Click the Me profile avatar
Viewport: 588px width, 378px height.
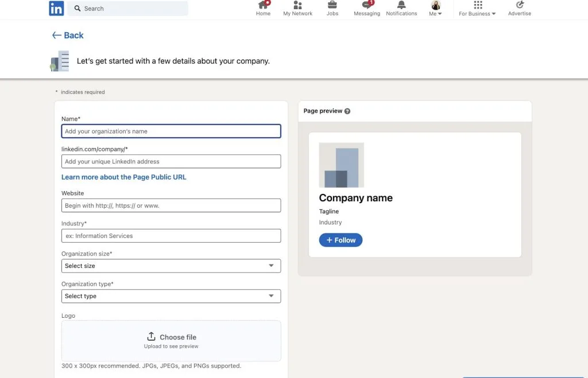click(435, 5)
